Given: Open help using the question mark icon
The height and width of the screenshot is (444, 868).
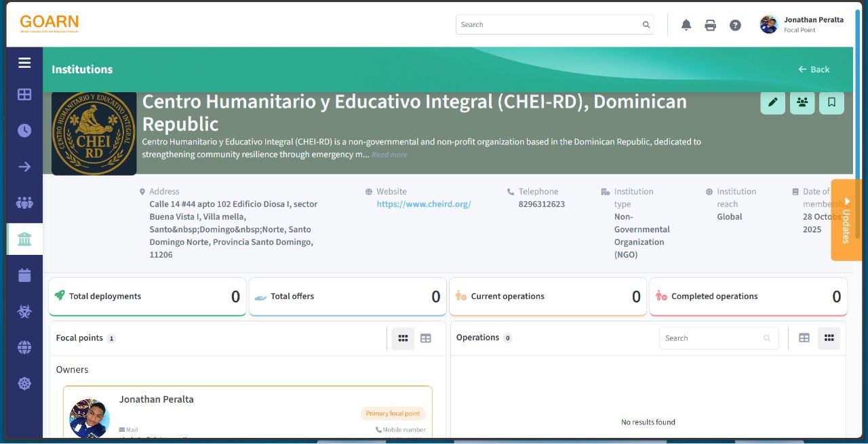Looking at the screenshot, I should click(x=735, y=24).
